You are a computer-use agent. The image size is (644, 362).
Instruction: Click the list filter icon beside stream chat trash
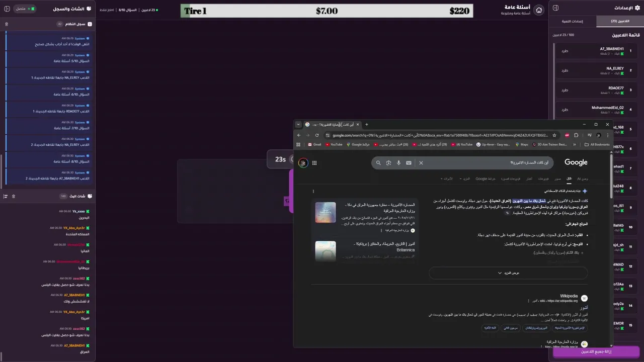click(6, 196)
